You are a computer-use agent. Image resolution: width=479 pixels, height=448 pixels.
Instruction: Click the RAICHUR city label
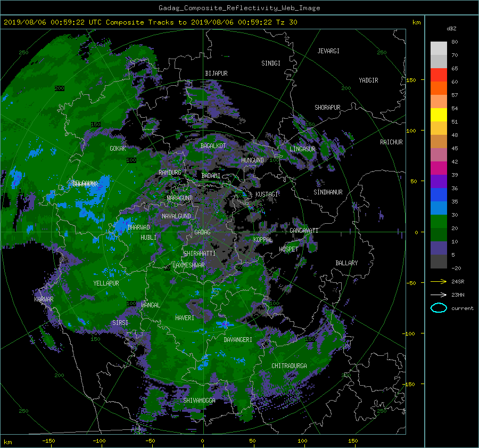click(x=391, y=142)
